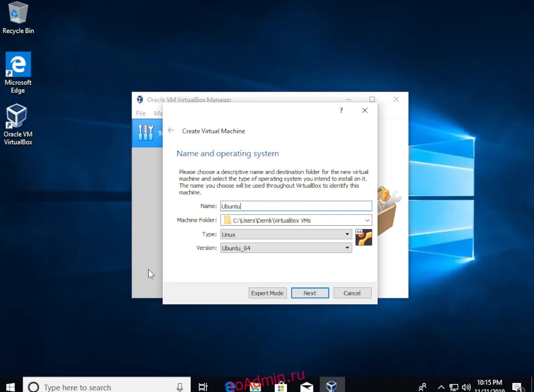Open Microsoft Store from the taskbar

281,387
